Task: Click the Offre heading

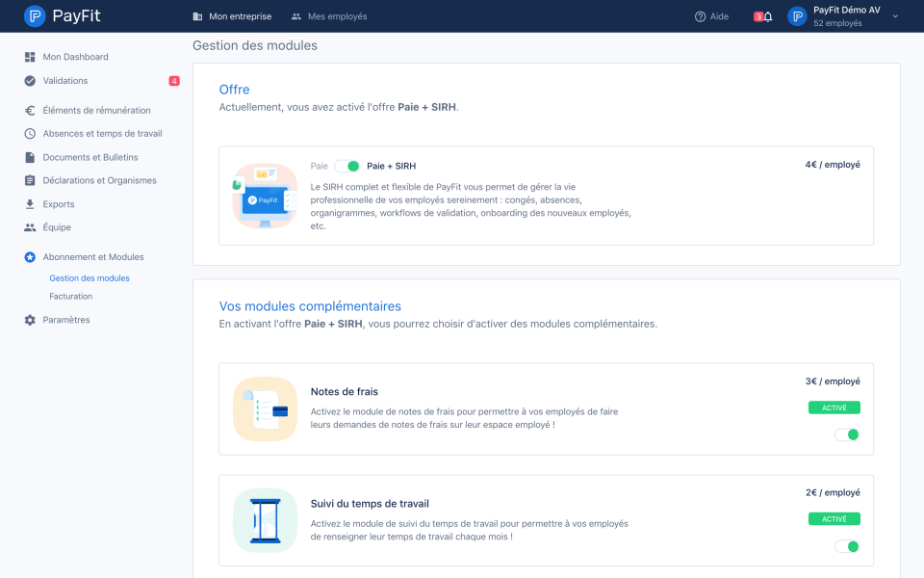Action: tap(235, 90)
